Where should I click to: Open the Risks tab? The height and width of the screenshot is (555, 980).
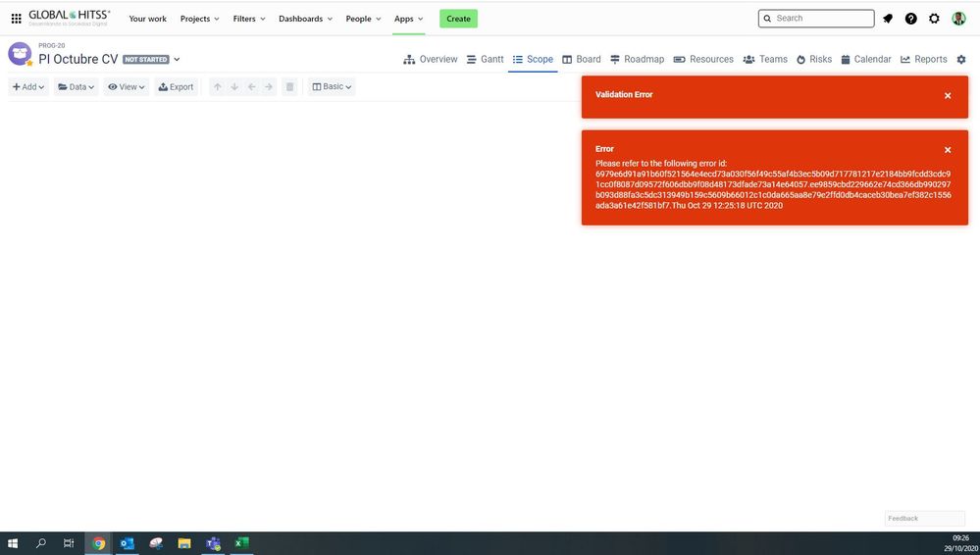[814, 60]
